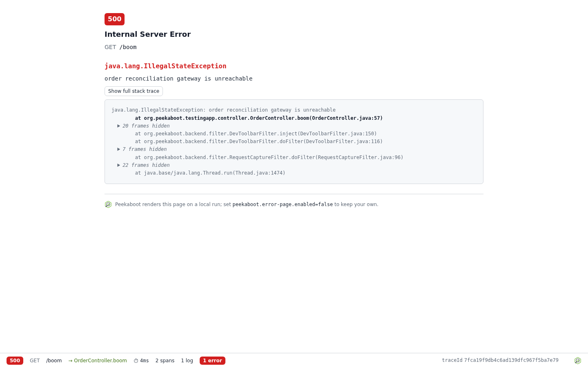The width and height of the screenshot is (588, 368).
Task: Click the Internal Server Error heading
Action: coord(147,34)
